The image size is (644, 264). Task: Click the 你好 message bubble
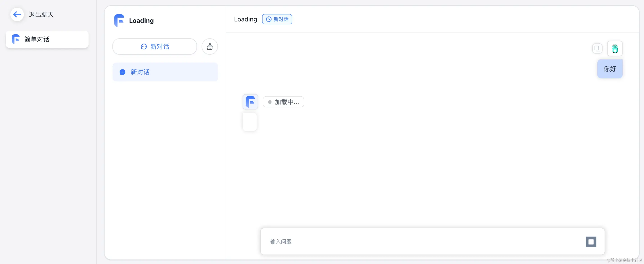pos(610,69)
